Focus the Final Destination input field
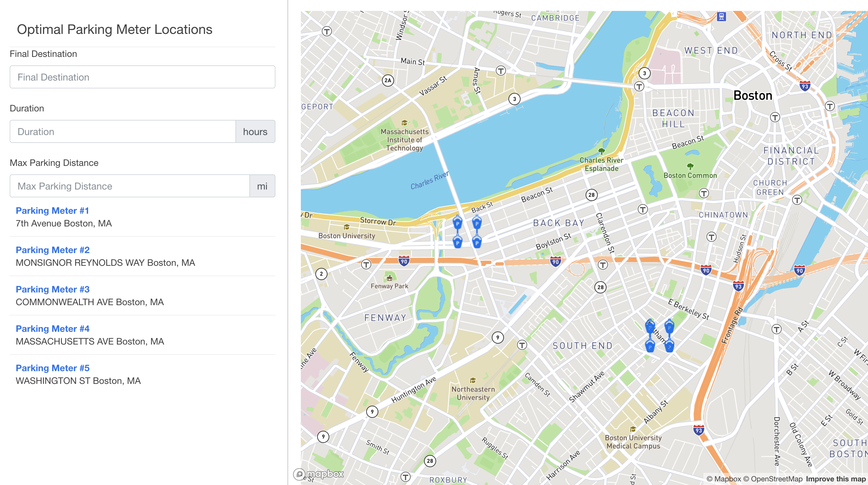The height and width of the screenshot is (485, 868). click(142, 77)
